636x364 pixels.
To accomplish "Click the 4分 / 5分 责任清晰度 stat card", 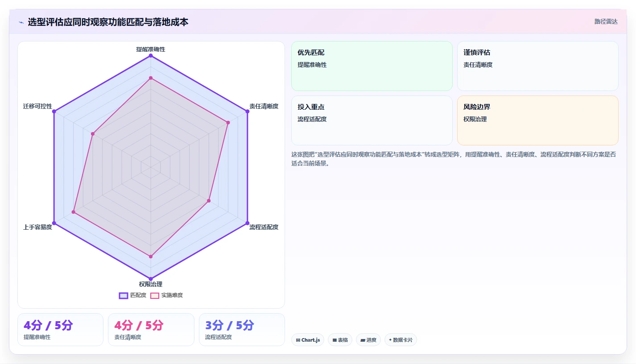I will 151,330.
